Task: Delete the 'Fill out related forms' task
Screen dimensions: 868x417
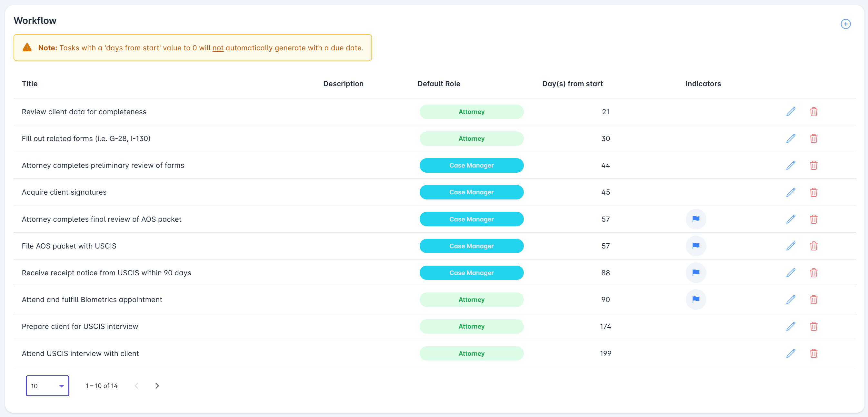Action: [813, 138]
